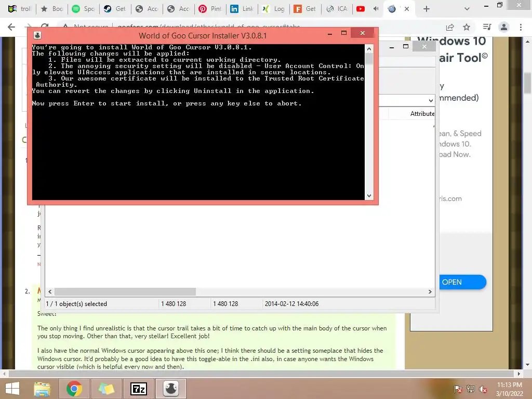
Task: Switch to Chrome on the taskbar
Action: (x=74, y=389)
